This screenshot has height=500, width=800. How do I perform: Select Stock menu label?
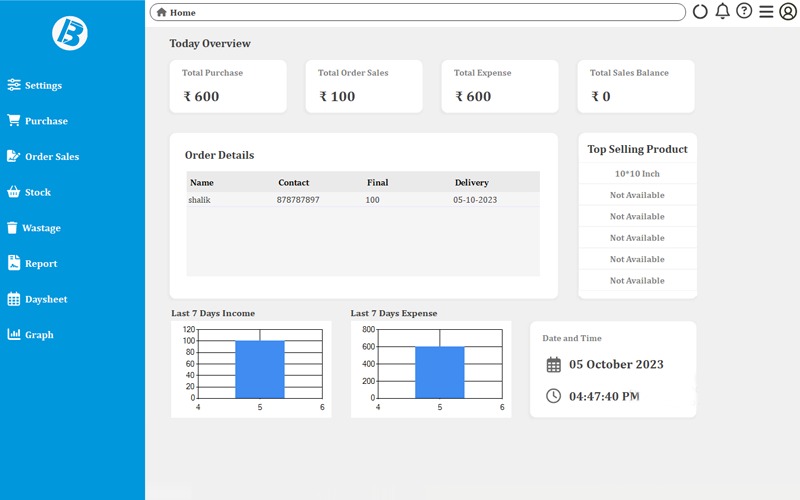[38, 192]
